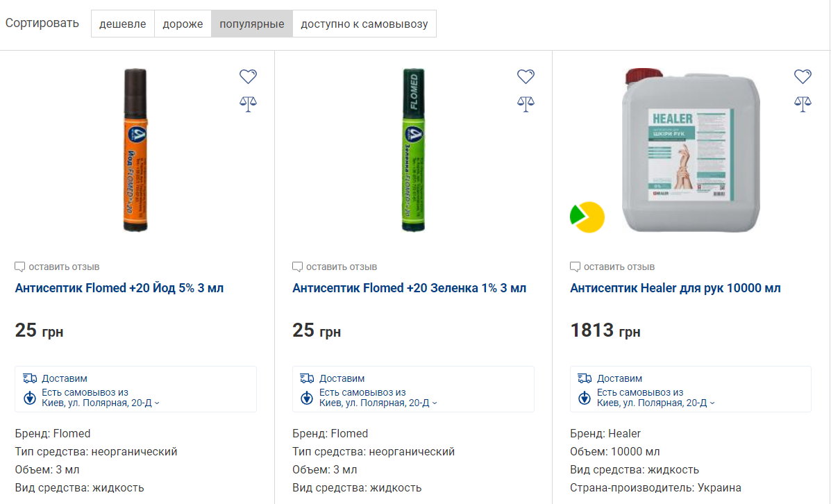Sort products by популярные
This screenshot has height=504, width=831.
click(x=252, y=24)
